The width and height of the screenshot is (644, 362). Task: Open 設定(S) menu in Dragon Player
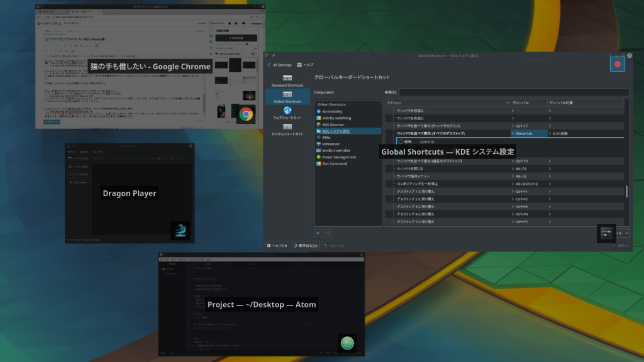pyautogui.click(x=84, y=152)
